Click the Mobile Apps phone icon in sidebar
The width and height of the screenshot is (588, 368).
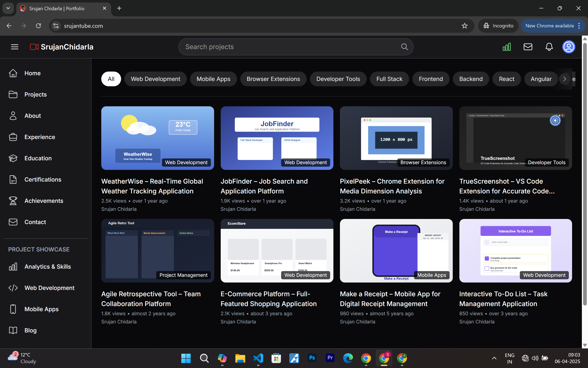coord(13,309)
